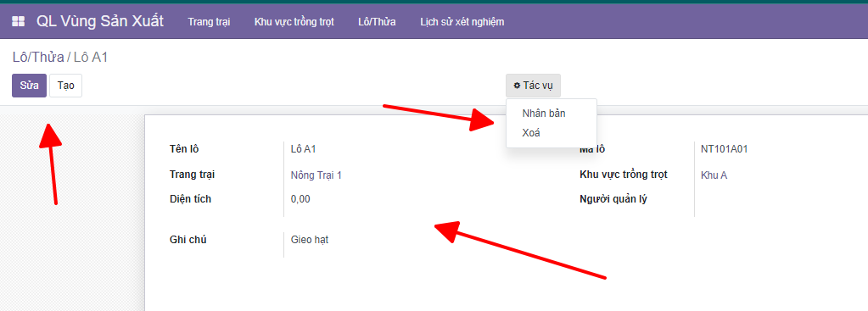Click the Gieo hạt note text
The height and width of the screenshot is (311, 868).
(310, 240)
